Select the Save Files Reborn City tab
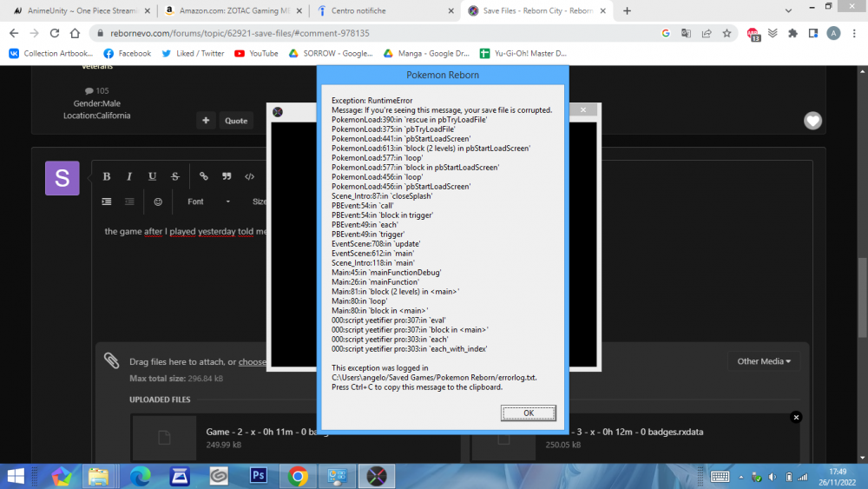 point(536,10)
